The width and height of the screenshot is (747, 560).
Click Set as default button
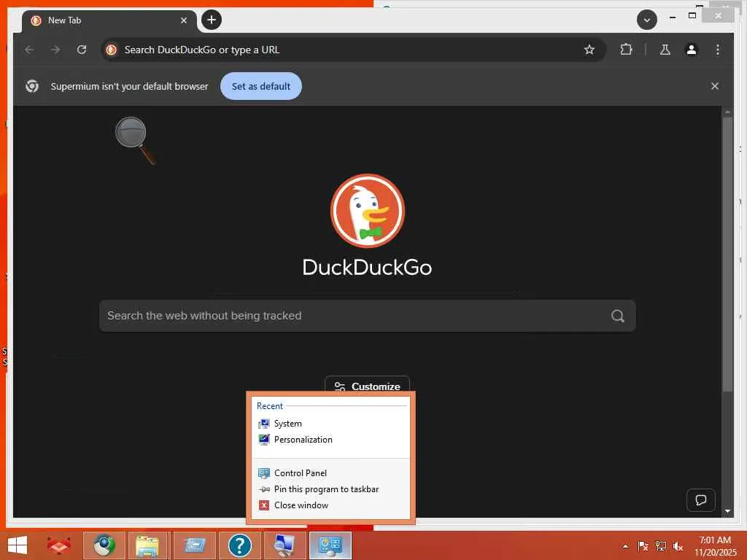(x=261, y=86)
